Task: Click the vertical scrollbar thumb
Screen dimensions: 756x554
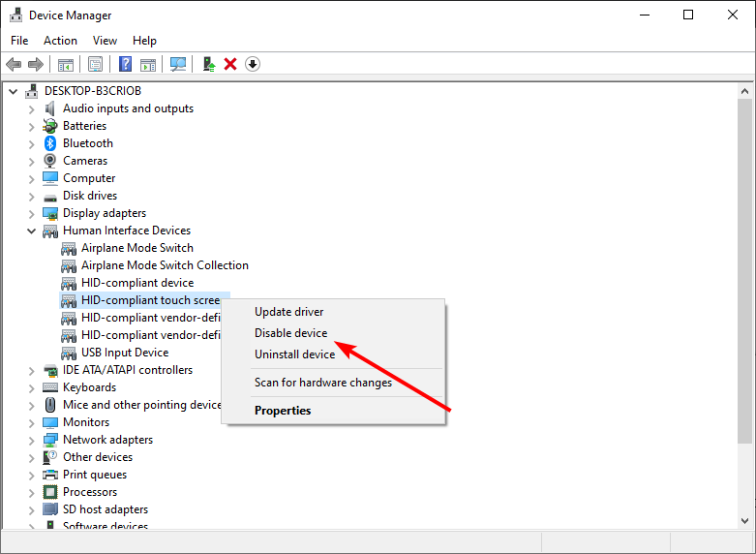Action: pos(744,270)
